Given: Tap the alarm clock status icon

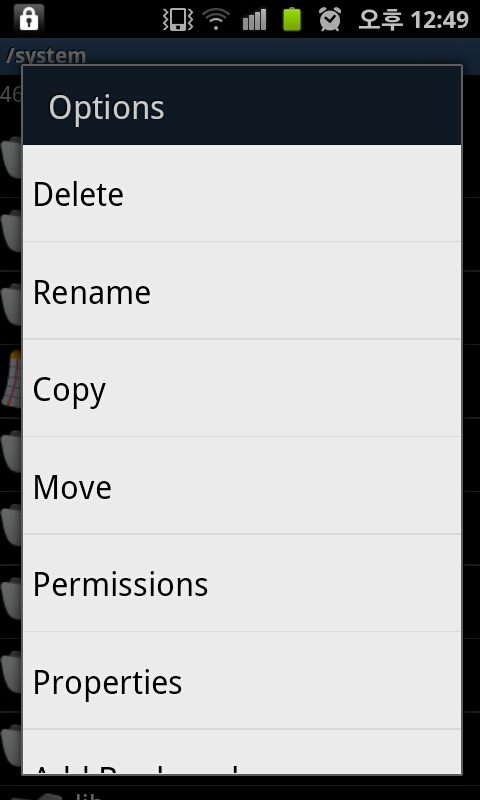Looking at the screenshot, I should 330,19.
